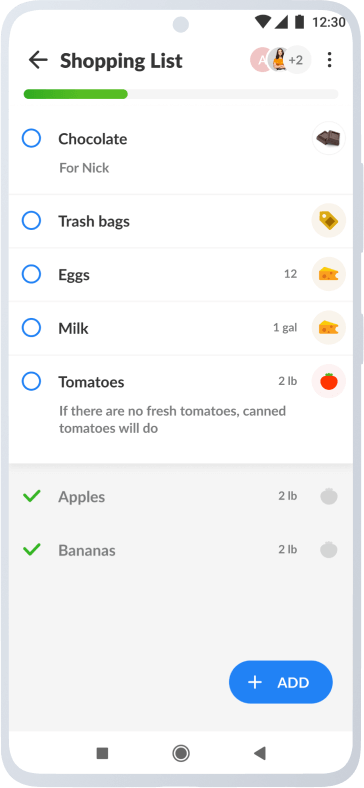Check the circle next to Eggs

coord(31,274)
